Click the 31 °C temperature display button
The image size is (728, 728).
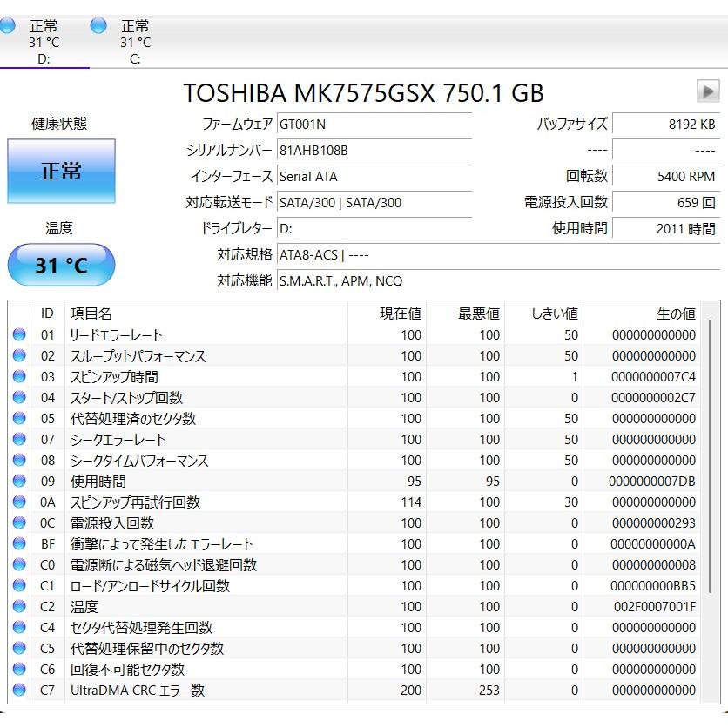click(x=60, y=264)
